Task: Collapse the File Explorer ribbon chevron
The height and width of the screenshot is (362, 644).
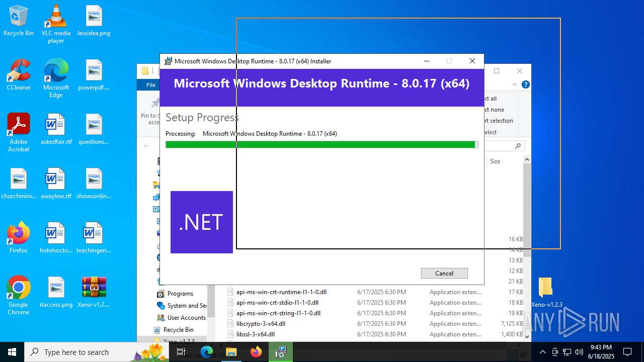Action: click(x=515, y=84)
